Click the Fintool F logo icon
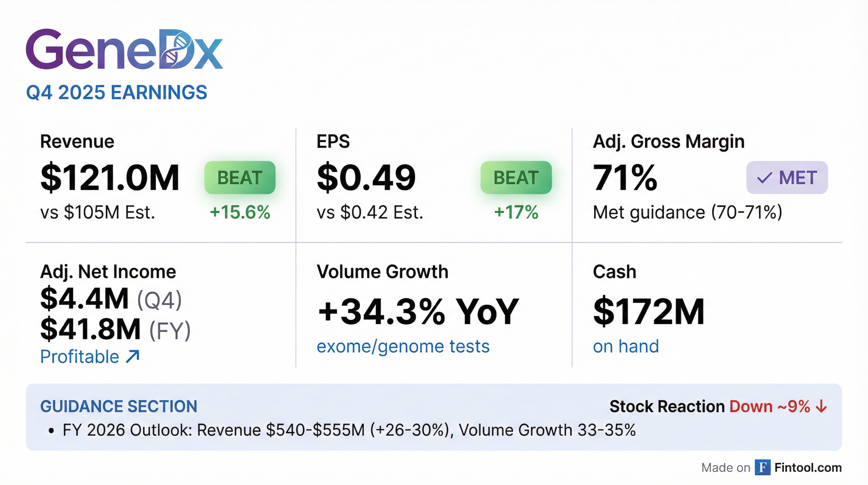Screen dimensions: 868x485 click(763, 467)
